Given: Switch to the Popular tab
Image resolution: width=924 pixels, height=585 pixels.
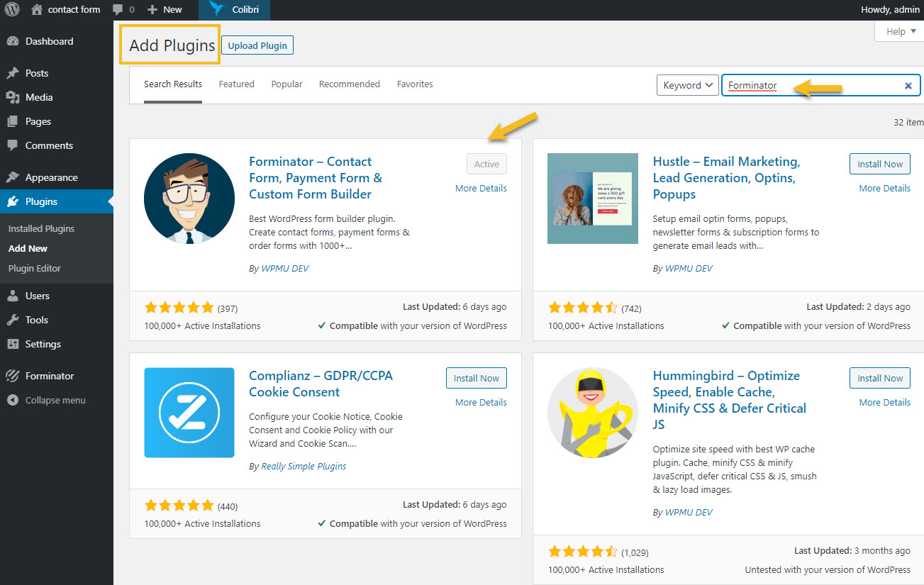Looking at the screenshot, I should pyautogui.click(x=286, y=84).
